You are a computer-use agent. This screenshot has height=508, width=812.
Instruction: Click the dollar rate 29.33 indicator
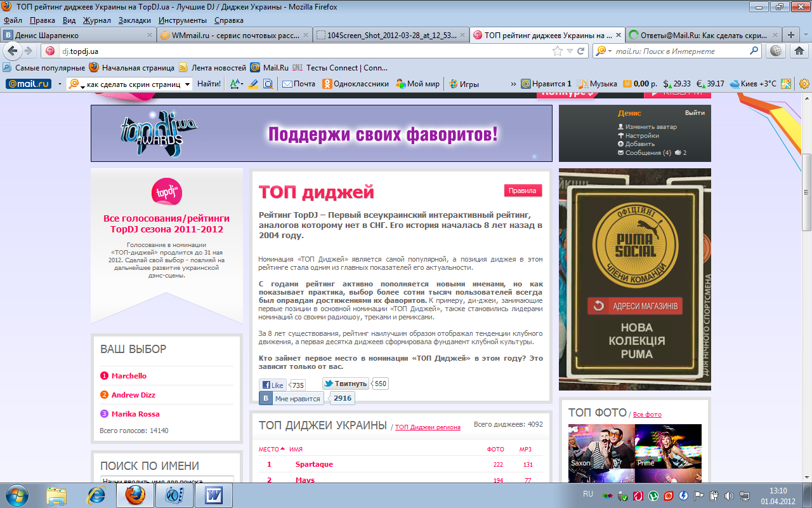point(677,84)
